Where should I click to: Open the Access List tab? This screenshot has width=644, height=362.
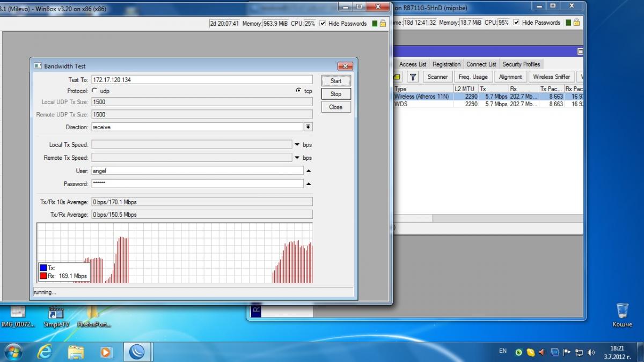[x=413, y=64]
